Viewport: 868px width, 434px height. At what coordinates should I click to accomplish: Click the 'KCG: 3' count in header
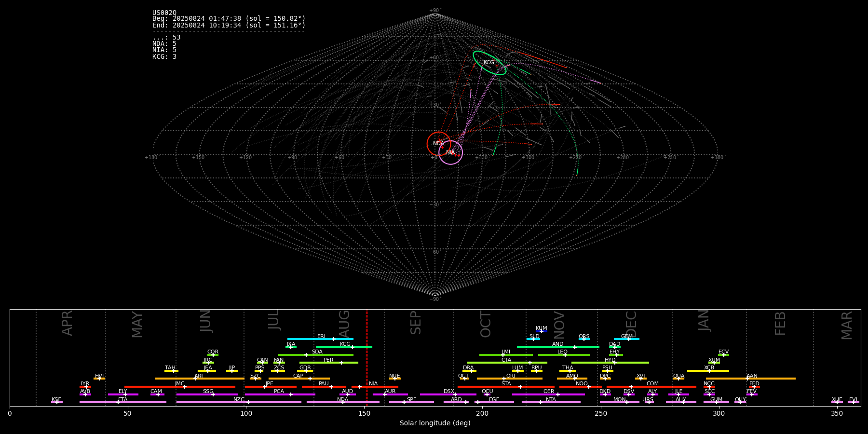tap(164, 56)
